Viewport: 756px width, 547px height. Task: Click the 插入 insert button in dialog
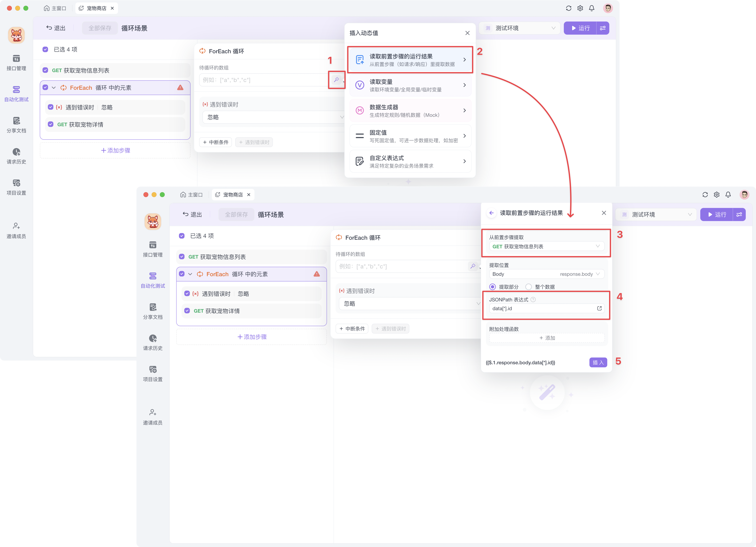click(x=598, y=362)
